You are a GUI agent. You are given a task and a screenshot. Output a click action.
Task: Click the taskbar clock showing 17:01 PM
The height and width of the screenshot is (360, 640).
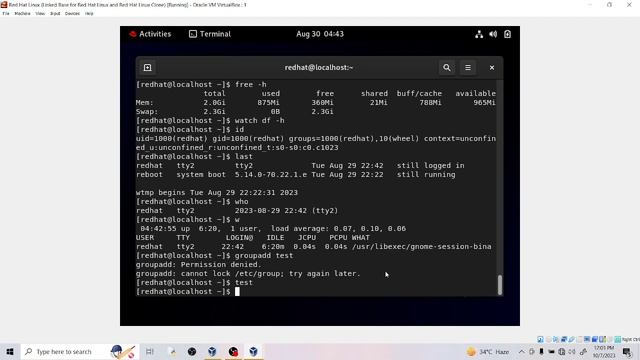[604, 351]
